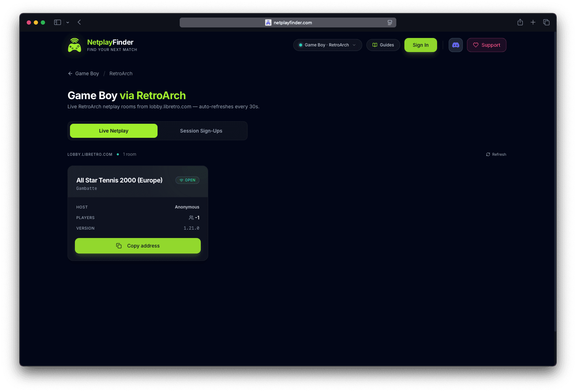Expand the Game Boy · RetroArch dropdown

[x=327, y=45]
